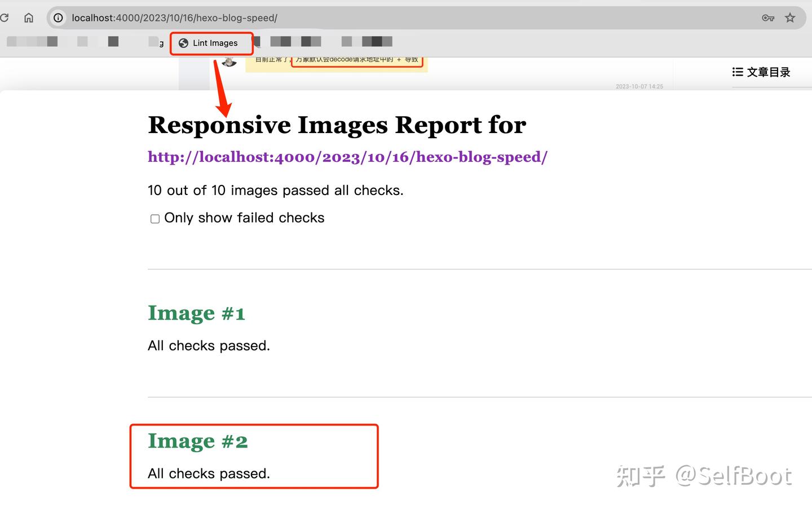Click Image #2 inside the red highlight box

(x=197, y=441)
